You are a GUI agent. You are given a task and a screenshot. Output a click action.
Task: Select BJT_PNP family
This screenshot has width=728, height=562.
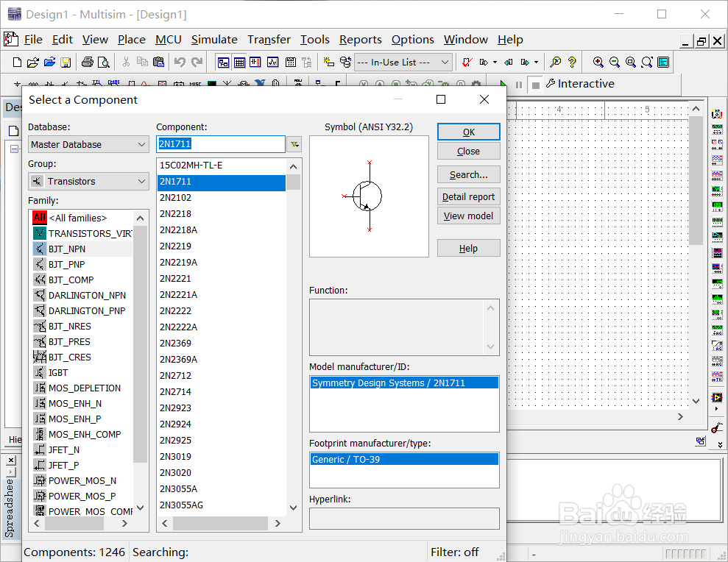pyautogui.click(x=82, y=265)
